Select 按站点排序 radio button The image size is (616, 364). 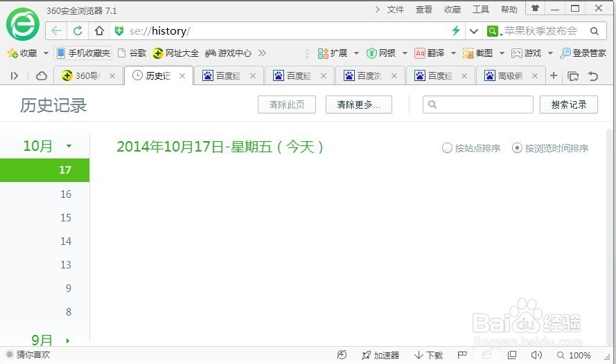448,148
